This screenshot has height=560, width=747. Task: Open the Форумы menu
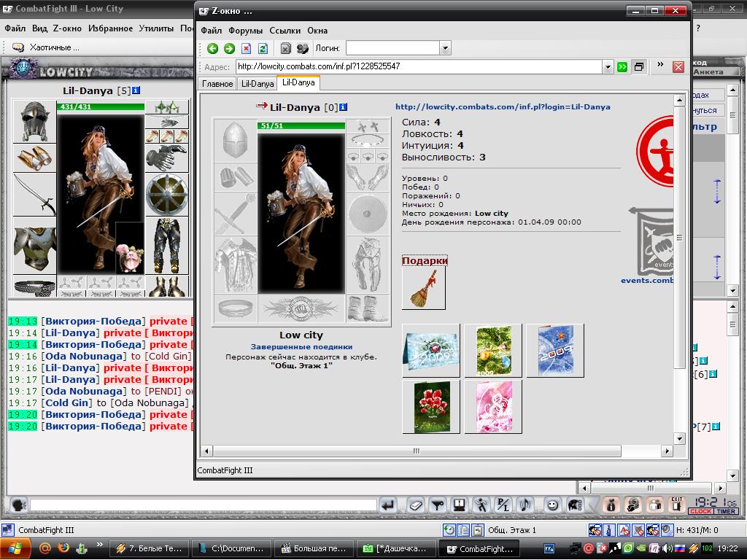(x=245, y=31)
